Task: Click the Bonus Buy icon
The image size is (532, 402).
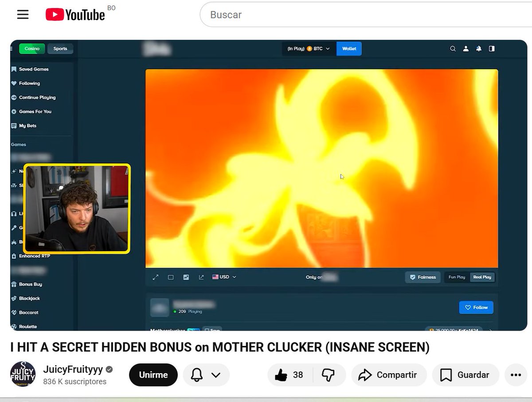Action: [14, 284]
